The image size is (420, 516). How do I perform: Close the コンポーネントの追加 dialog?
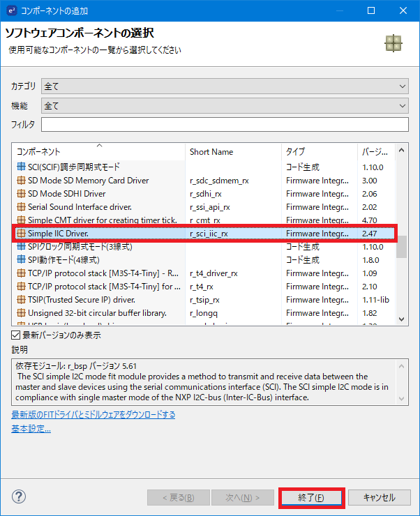[403, 10]
